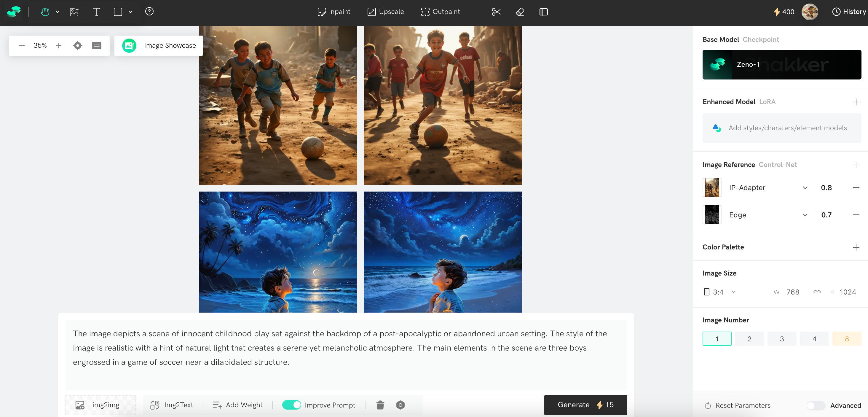This screenshot has height=417, width=868.
Task: Select the Shape tool
Action: click(x=118, y=12)
